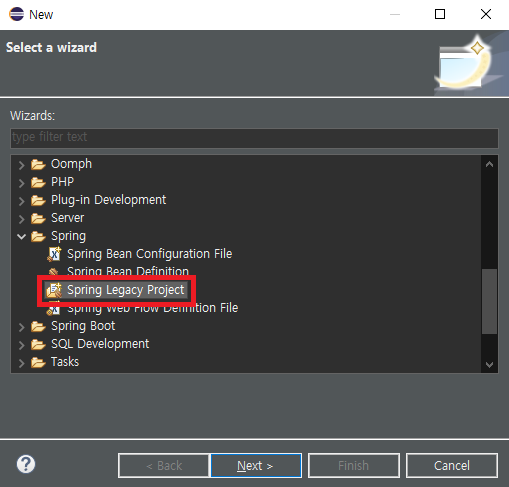Click the Server folder icon
The width and height of the screenshot is (509, 487).
[x=38, y=218]
